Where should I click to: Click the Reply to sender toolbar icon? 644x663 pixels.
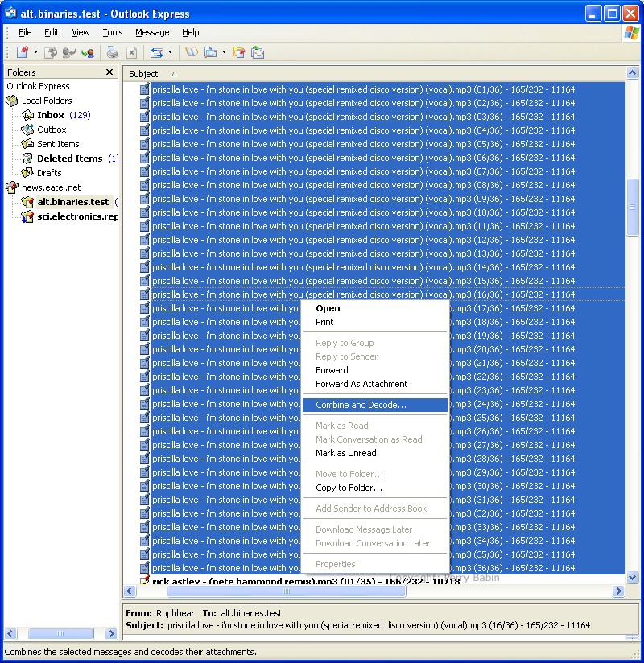pos(68,52)
